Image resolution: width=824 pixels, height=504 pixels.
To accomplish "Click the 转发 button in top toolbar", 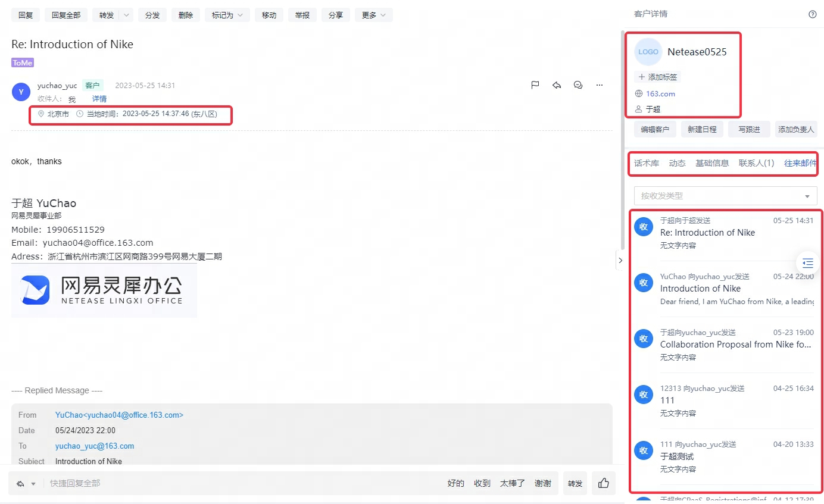I will click(x=106, y=15).
